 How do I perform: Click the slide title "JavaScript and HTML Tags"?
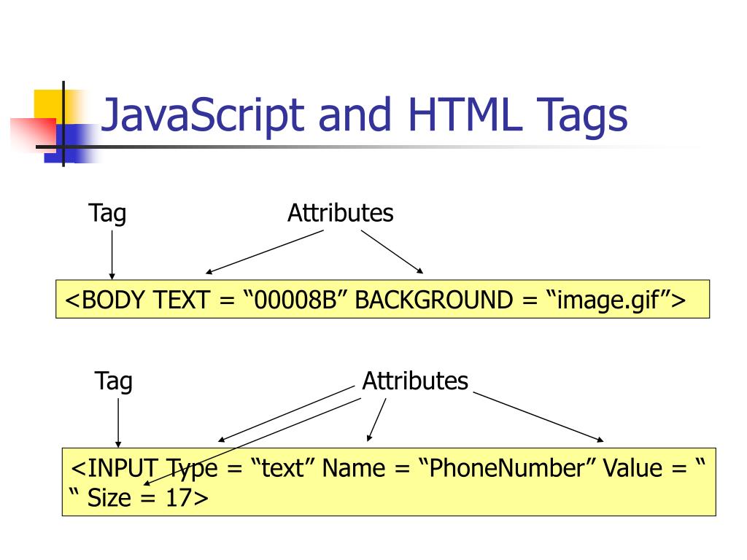coord(365,116)
